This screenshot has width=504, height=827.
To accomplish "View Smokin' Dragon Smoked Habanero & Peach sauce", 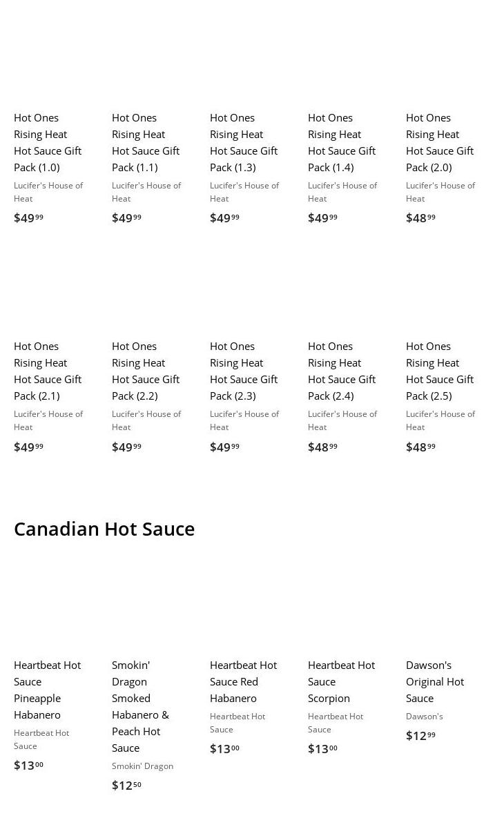I will (140, 706).
